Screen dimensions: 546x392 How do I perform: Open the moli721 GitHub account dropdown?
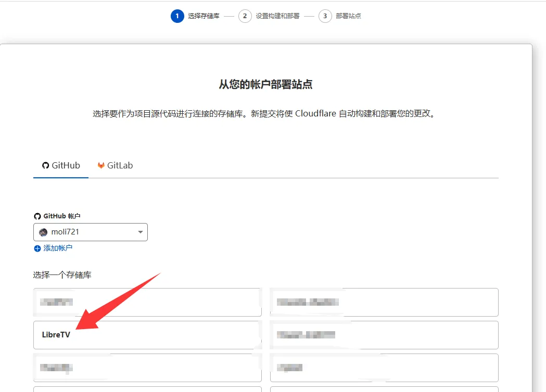(91, 232)
